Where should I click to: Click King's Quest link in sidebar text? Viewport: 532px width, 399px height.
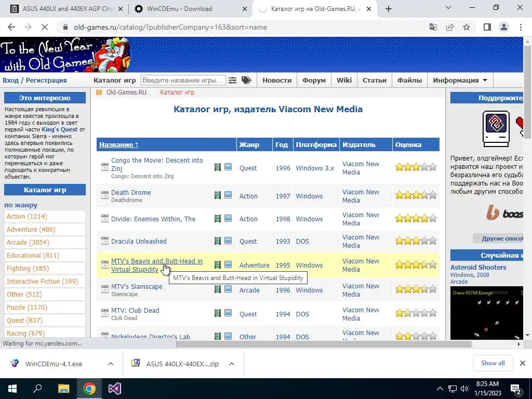59,129
